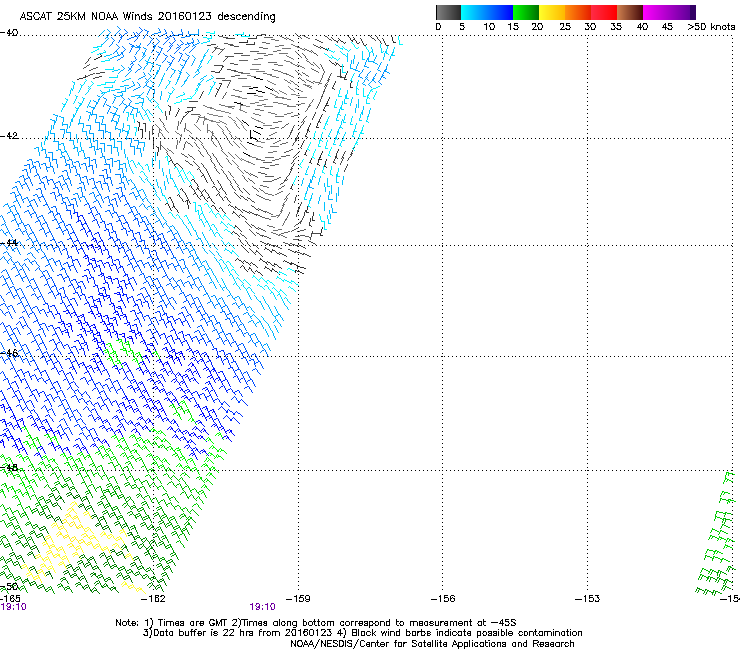Click the legend scale label '10'
This screenshot has height=650, width=740.
[x=489, y=27]
